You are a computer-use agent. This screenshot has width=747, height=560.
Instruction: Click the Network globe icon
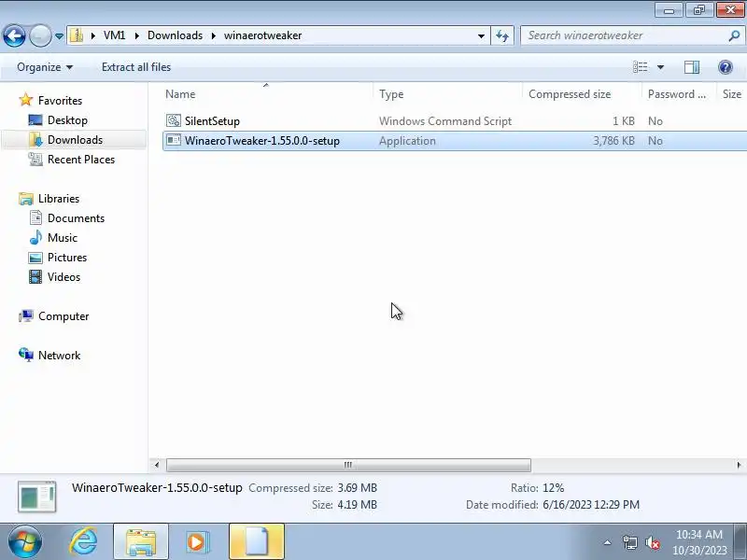[x=26, y=355]
